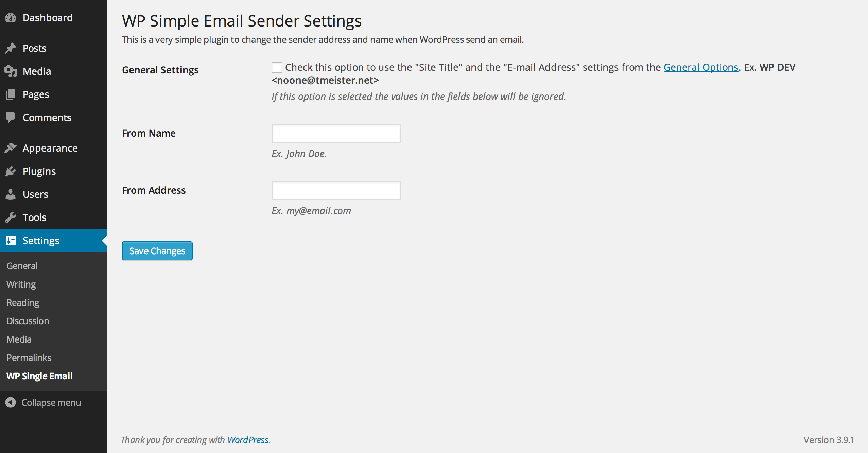
Task: Focus the From Address text field
Action: pyautogui.click(x=336, y=191)
